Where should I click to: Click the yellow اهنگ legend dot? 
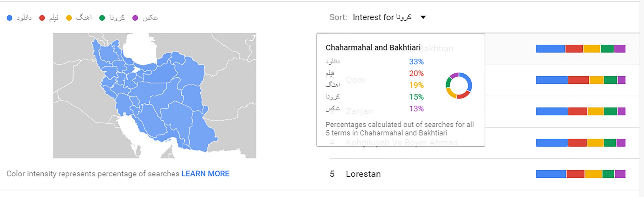click(x=69, y=18)
